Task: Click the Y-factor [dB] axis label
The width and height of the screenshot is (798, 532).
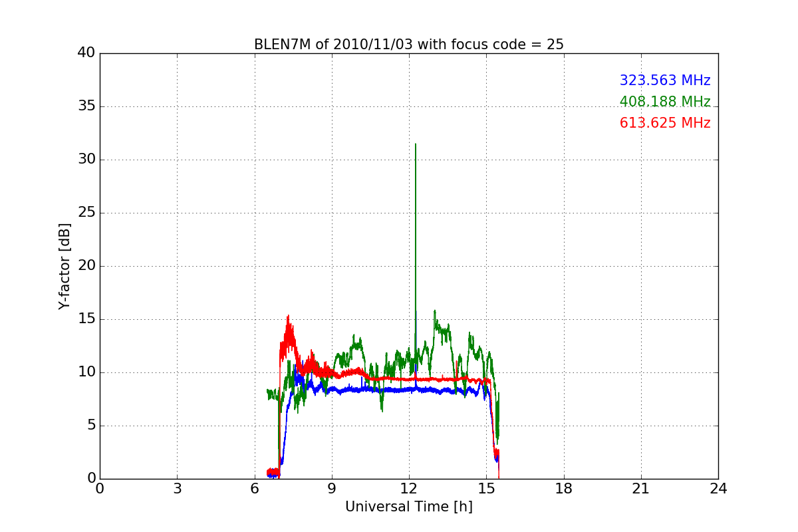Action: point(65,266)
